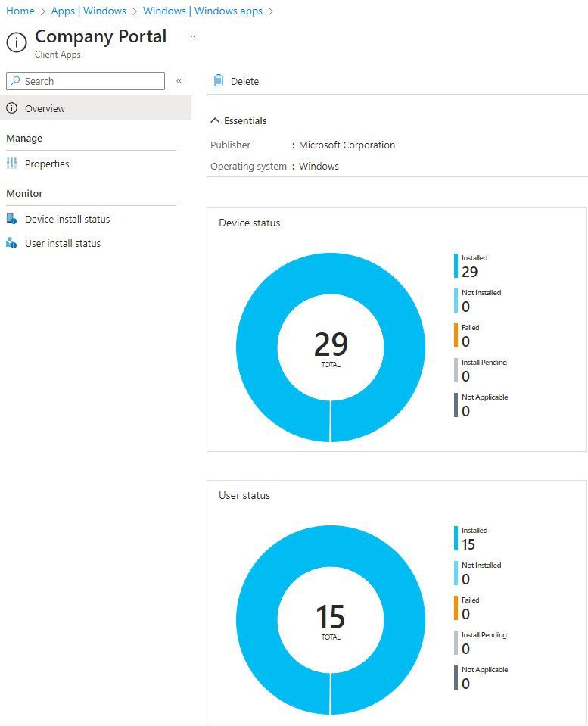The width and height of the screenshot is (588, 726).
Task: Navigate to Apps | Windows breadcrumb
Action: point(89,11)
